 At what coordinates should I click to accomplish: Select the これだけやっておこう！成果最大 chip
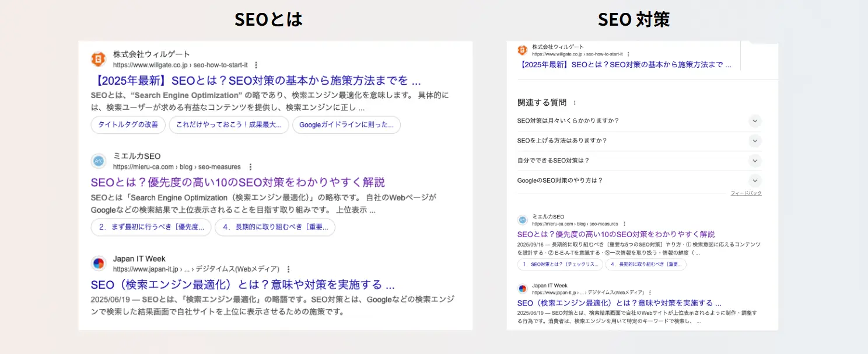(229, 125)
